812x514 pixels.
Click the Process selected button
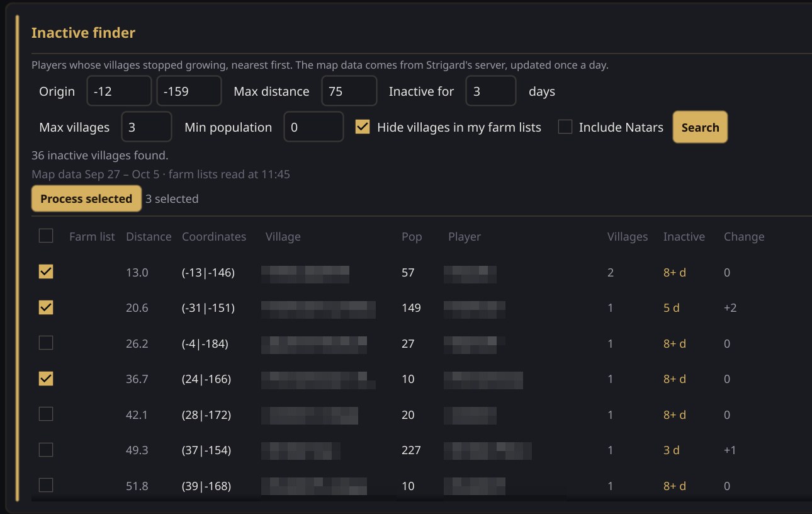click(86, 198)
